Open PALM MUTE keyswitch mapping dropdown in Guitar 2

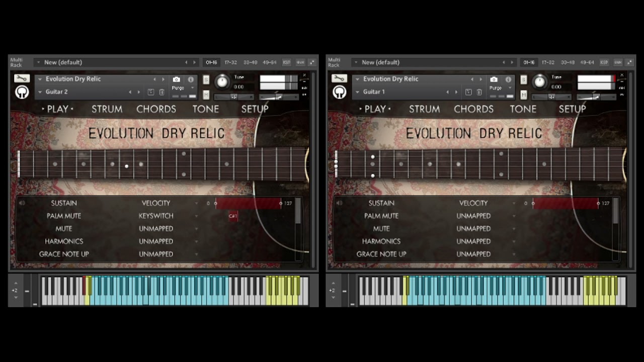pyautogui.click(x=196, y=216)
